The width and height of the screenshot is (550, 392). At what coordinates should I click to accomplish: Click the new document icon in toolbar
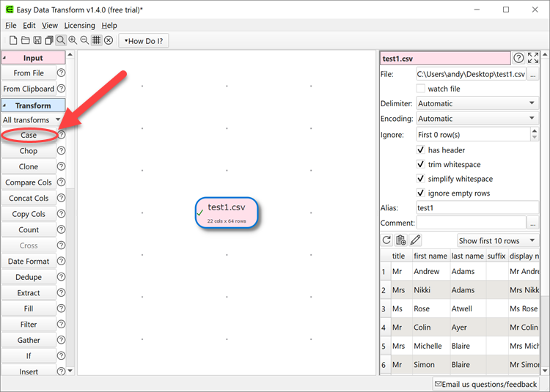click(x=13, y=40)
